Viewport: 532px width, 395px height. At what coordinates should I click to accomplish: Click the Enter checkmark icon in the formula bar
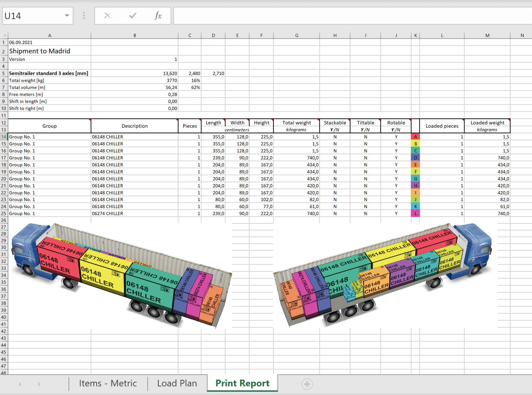(x=132, y=16)
